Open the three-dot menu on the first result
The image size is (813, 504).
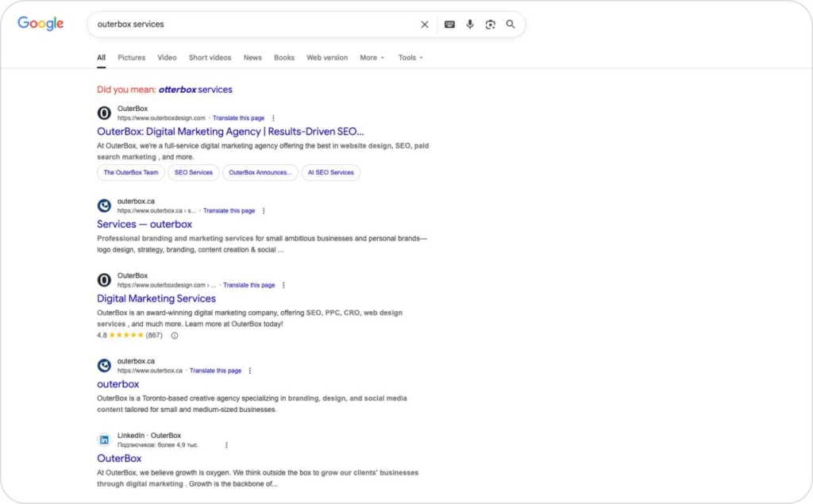(x=274, y=117)
